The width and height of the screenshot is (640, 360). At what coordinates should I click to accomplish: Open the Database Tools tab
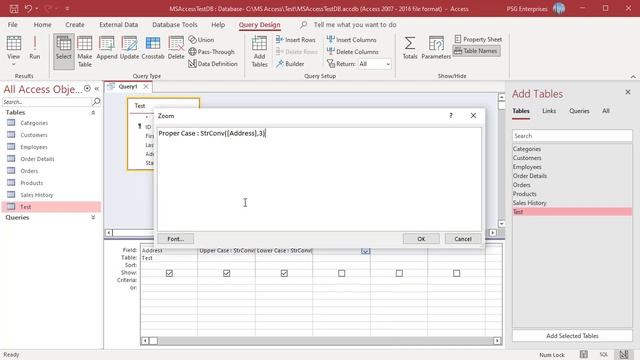click(175, 24)
